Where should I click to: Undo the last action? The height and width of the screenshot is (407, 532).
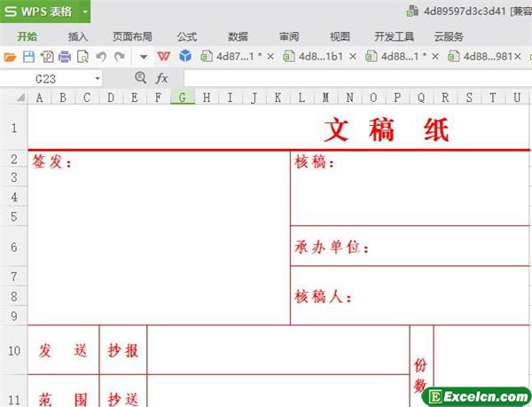point(101,57)
